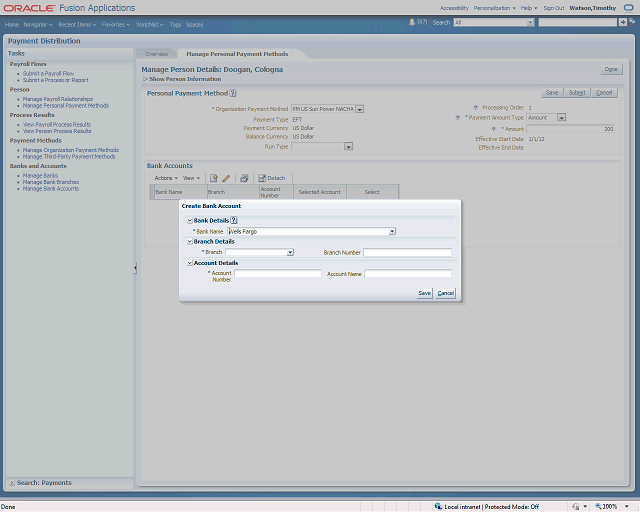
Task: Open the Actions menu in Bank Accounts
Action: pos(166,178)
